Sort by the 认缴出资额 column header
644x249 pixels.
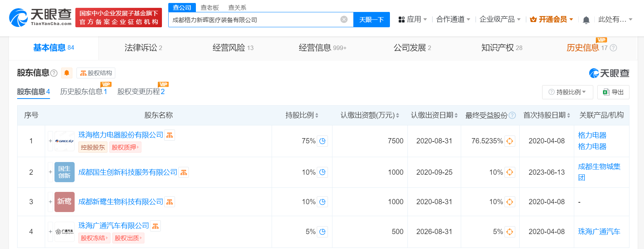(369, 115)
